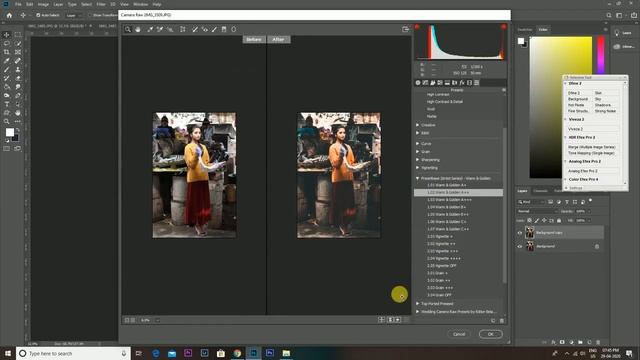Image resolution: width=640 pixels, height=360 pixels.
Task: Select the White Balance eyedropper tool
Action: [150, 29]
